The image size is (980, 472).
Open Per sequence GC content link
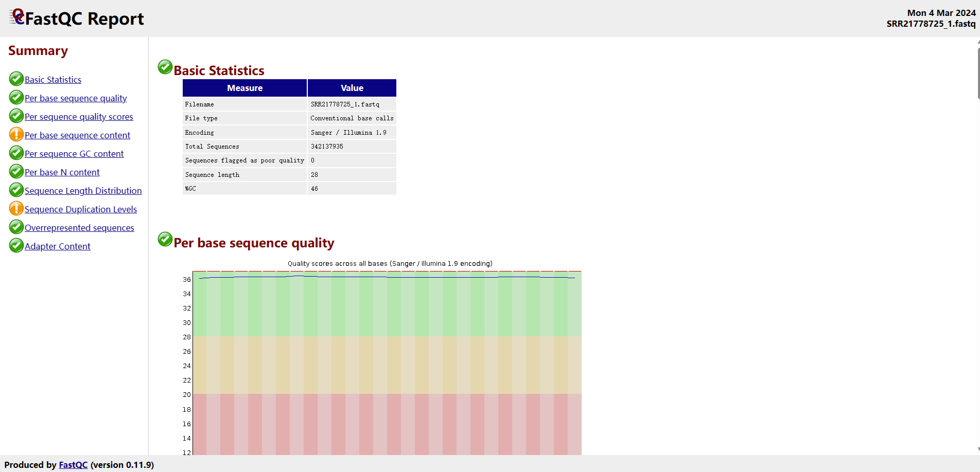point(74,154)
